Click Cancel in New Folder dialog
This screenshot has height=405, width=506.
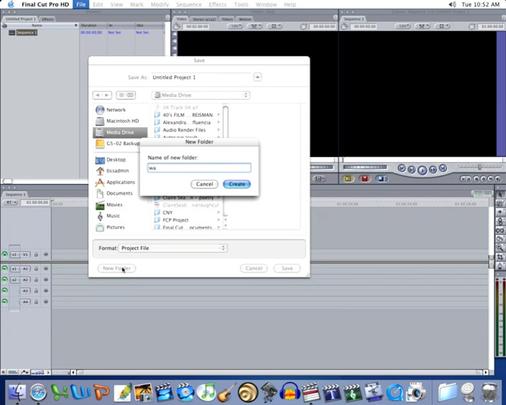click(204, 184)
